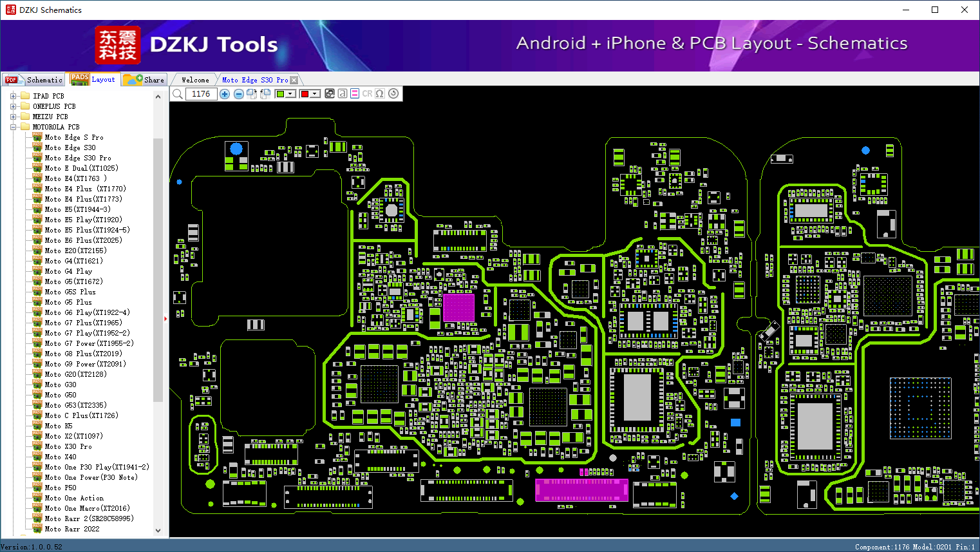Open Moto Edge S30 Pro in tree
The height and width of the screenshot is (552, 980).
pos(78,158)
